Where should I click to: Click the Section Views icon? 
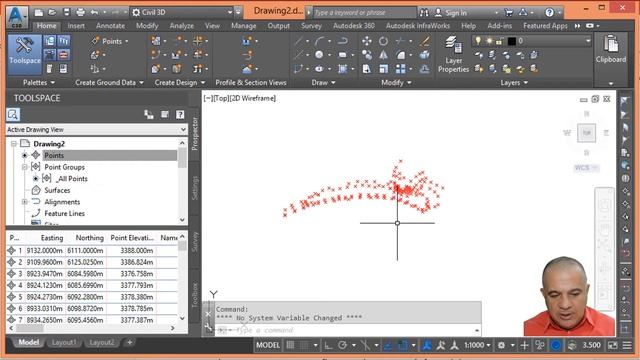247,69
